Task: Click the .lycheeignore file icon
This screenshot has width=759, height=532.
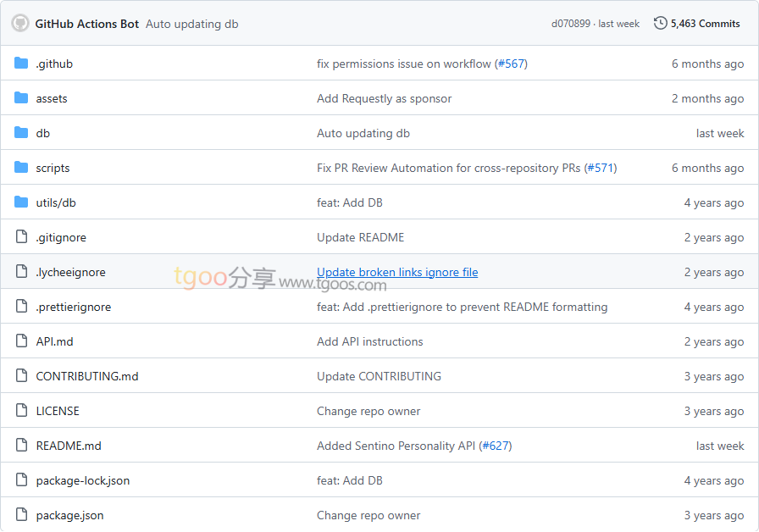Action: pos(21,272)
